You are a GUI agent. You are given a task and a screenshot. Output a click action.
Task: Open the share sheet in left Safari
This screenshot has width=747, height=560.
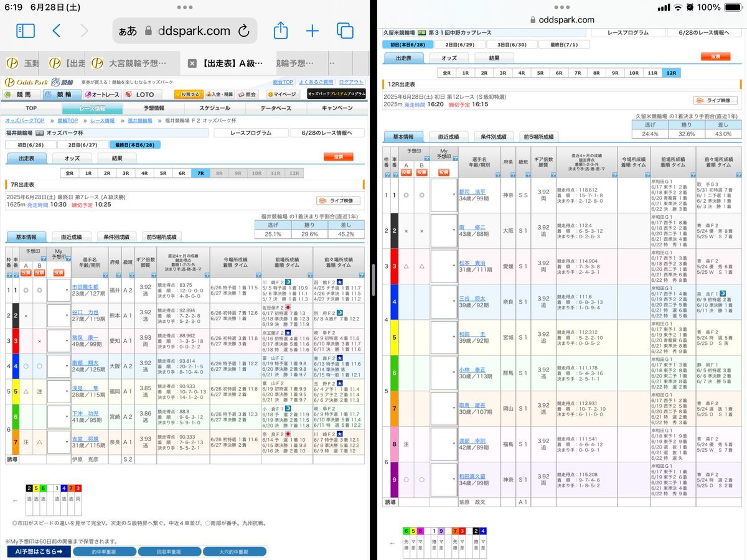click(x=281, y=30)
